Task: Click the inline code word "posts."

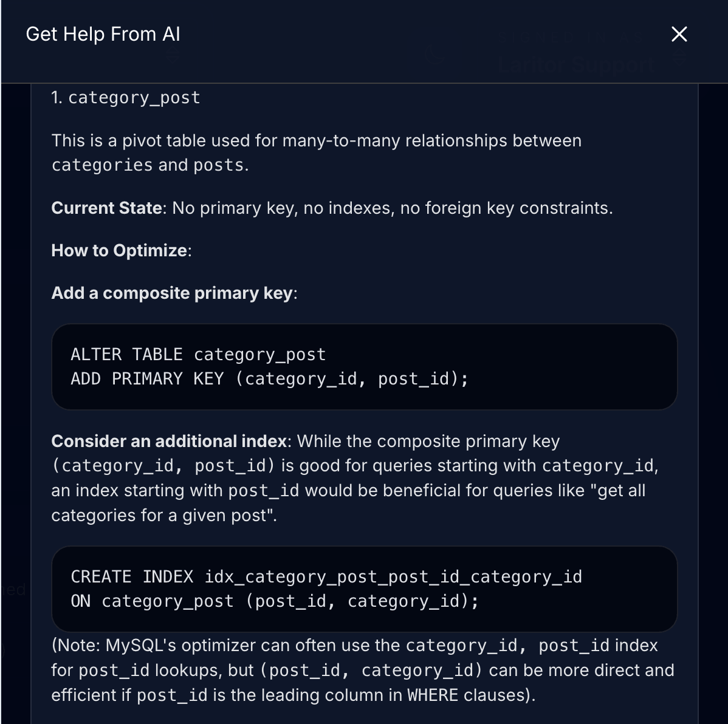Action: tap(221, 165)
